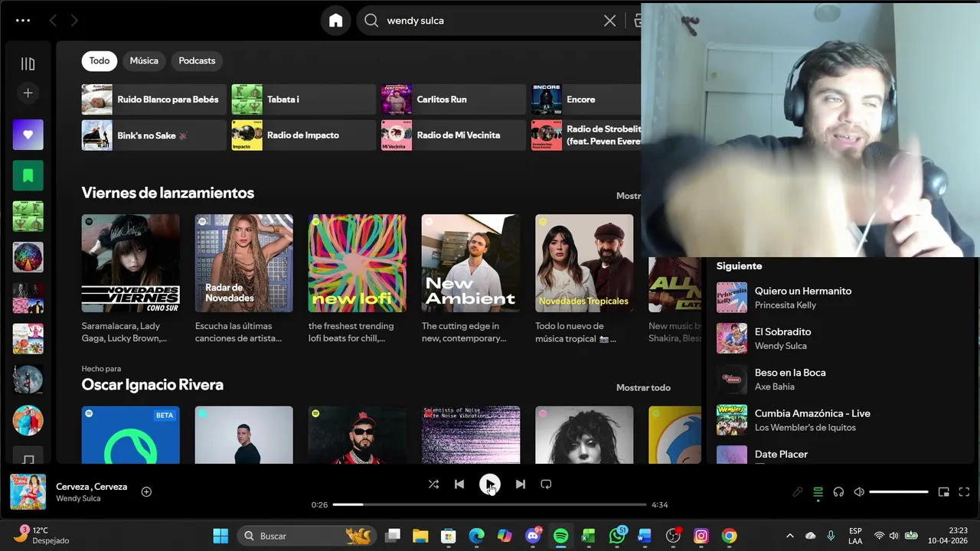Image resolution: width=980 pixels, height=551 pixels.
Task: Open the Encore shortcut
Action: click(x=586, y=99)
